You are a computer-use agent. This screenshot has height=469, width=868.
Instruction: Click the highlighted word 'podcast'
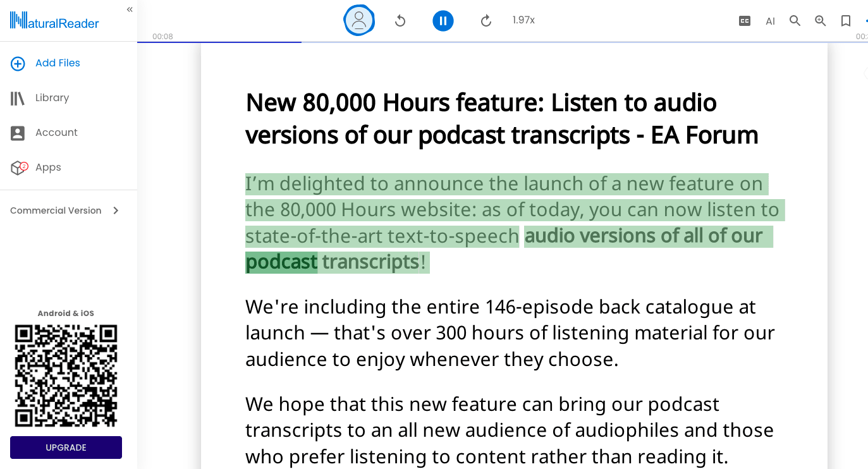[281, 262]
